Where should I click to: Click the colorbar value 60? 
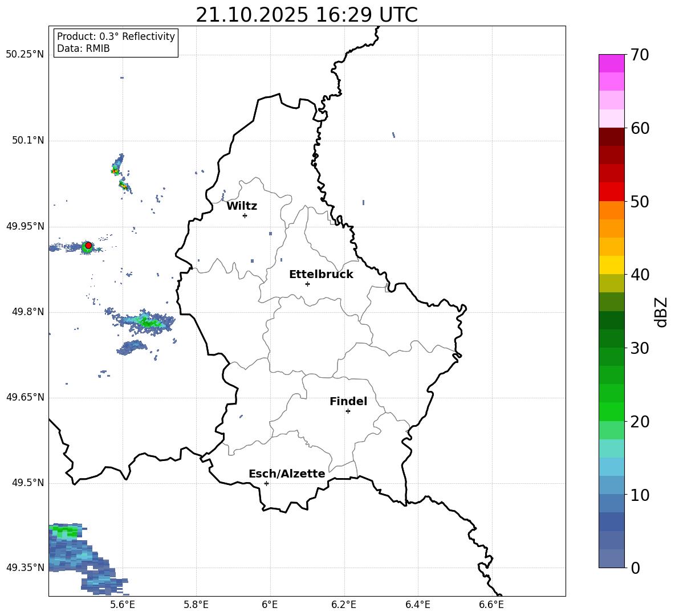(640, 128)
